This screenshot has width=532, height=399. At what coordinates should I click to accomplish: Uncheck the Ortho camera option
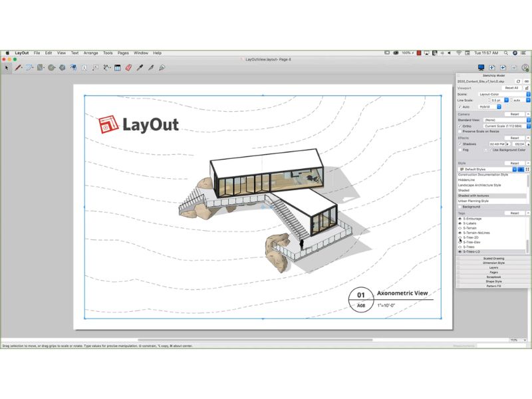pyautogui.click(x=460, y=126)
